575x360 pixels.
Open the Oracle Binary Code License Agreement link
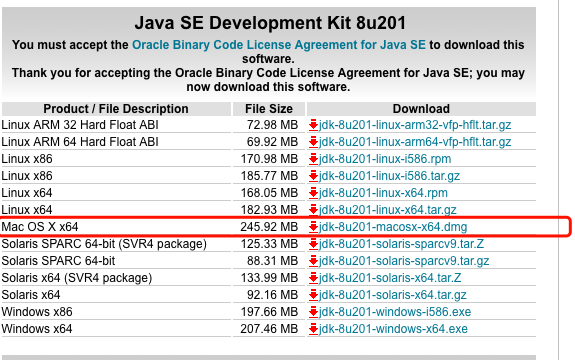point(279,45)
